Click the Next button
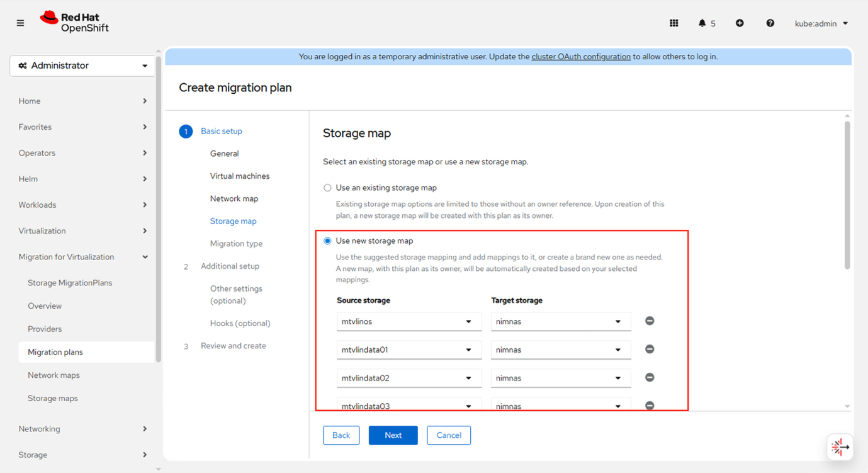Screen dimensions: 868x473 click(x=393, y=435)
